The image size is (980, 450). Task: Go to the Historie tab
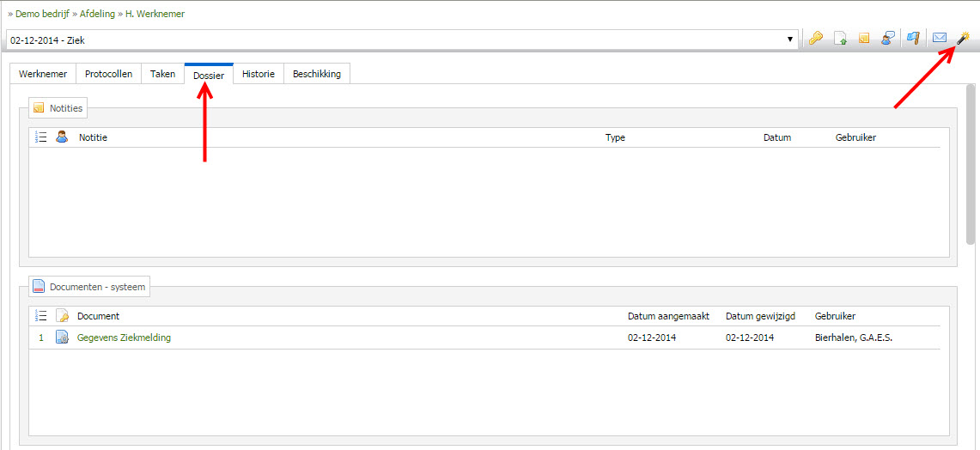pyautogui.click(x=258, y=74)
